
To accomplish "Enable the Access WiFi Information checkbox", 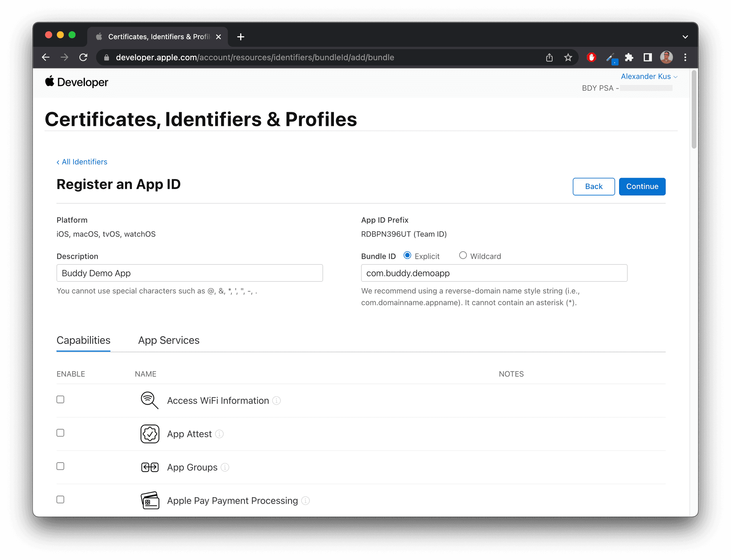I will (x=60, y=399).
